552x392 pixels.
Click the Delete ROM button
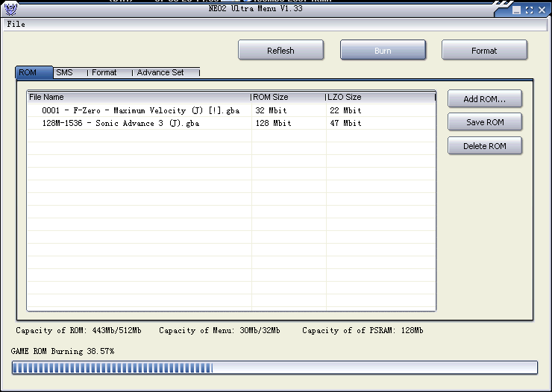coord(484,146)
